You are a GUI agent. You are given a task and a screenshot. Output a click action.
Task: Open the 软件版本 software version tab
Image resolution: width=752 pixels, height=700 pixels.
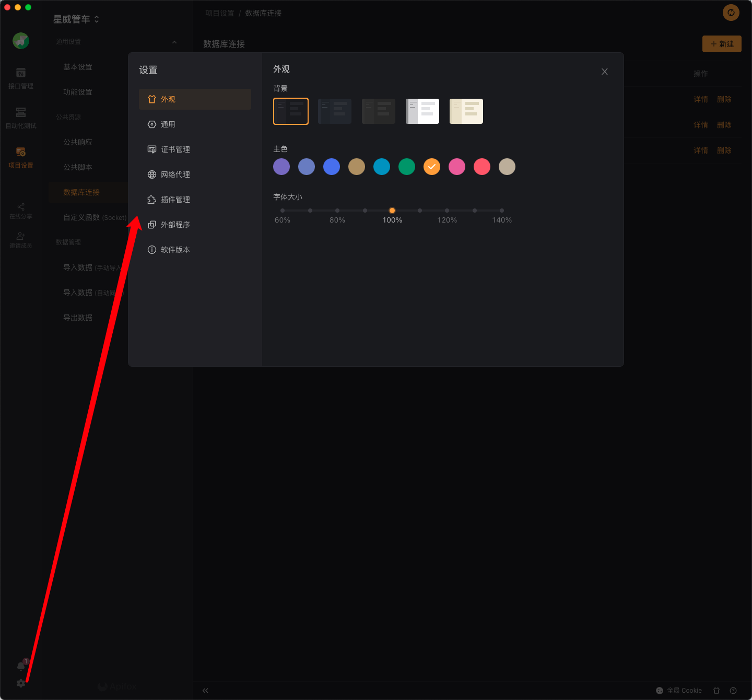pyautogui.click(x=195, y=250)
